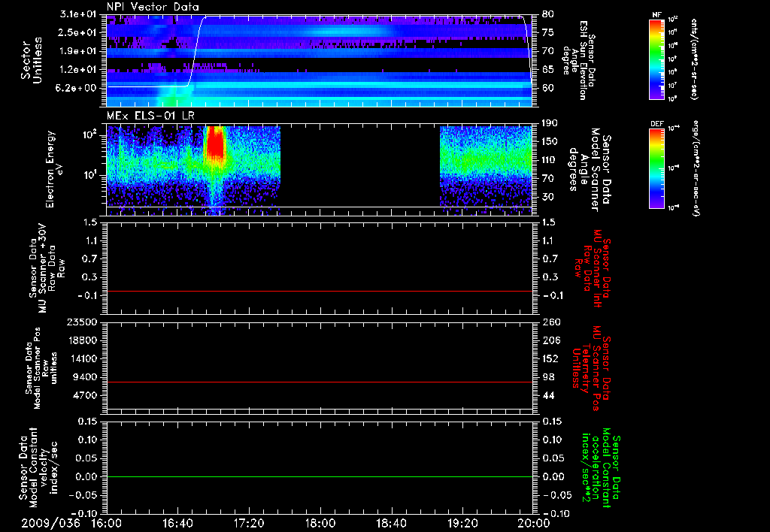Click the 'NF' label above color bar
Viewport: 770px width, 532px height.
click(657, 15)
